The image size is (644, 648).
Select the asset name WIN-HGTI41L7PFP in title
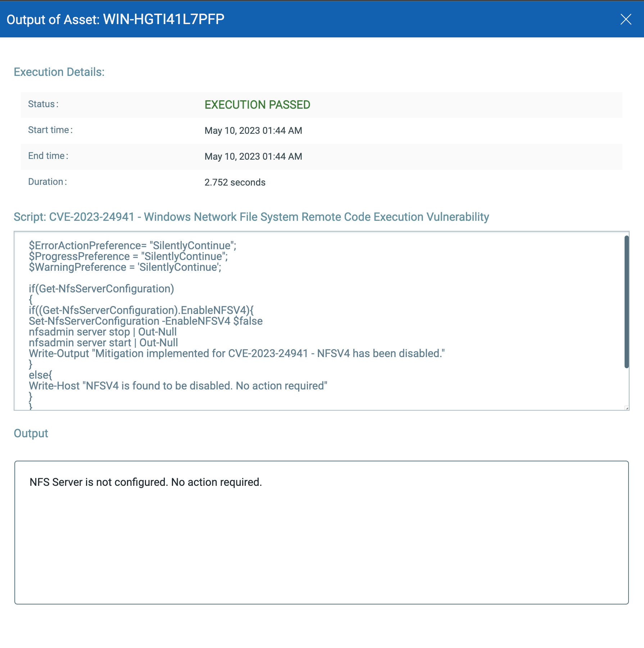[163, 19]
